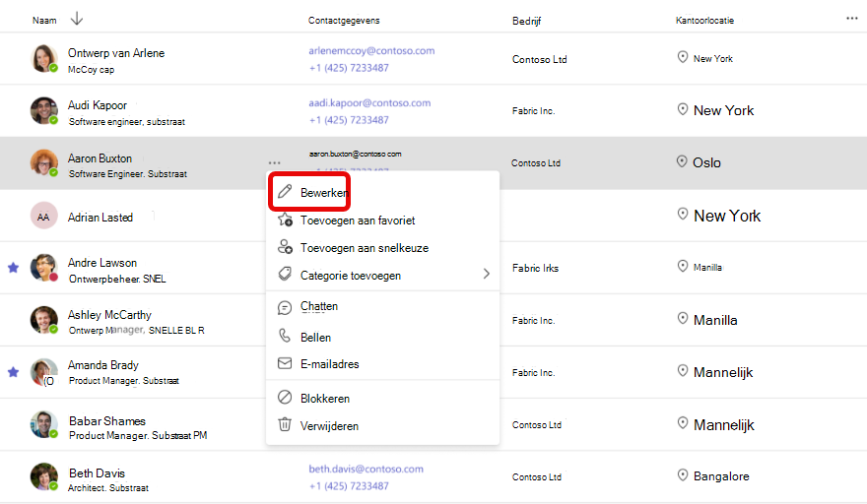Click the envelope mail icon
Image resolution: width=867 pixels, height=504 pixels.
[285, 363]
